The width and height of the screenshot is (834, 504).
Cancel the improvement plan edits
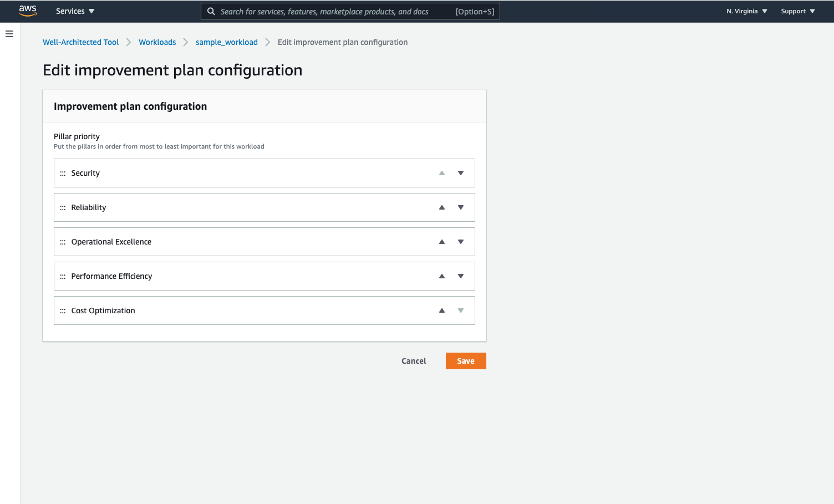point(414,361)
